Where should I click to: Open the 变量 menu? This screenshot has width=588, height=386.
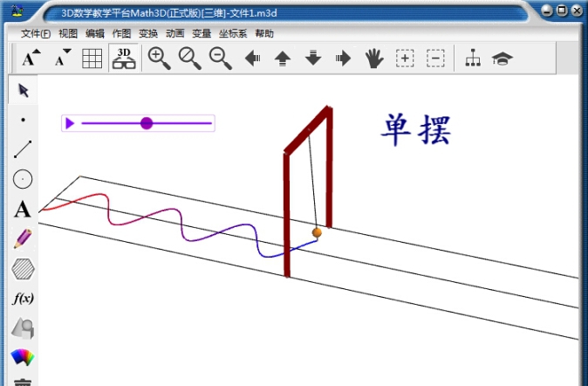coord(202,34)
